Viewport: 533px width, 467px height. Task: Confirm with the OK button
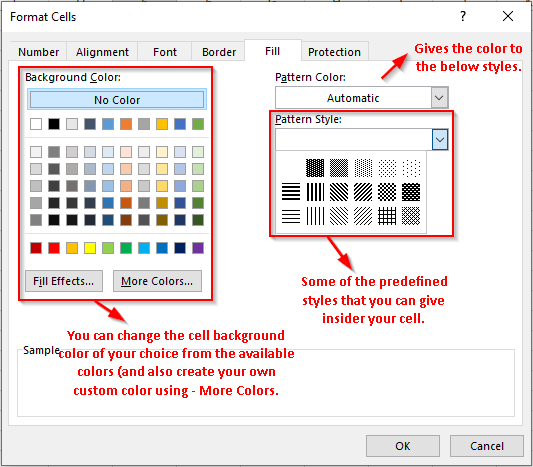pyautogui.click(x=403, y=446)
